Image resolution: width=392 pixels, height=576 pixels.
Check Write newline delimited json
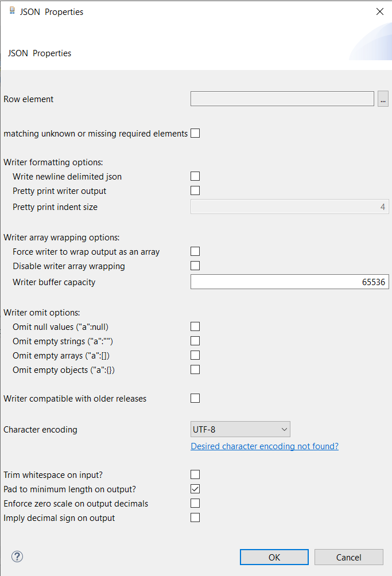pos(195,176)
